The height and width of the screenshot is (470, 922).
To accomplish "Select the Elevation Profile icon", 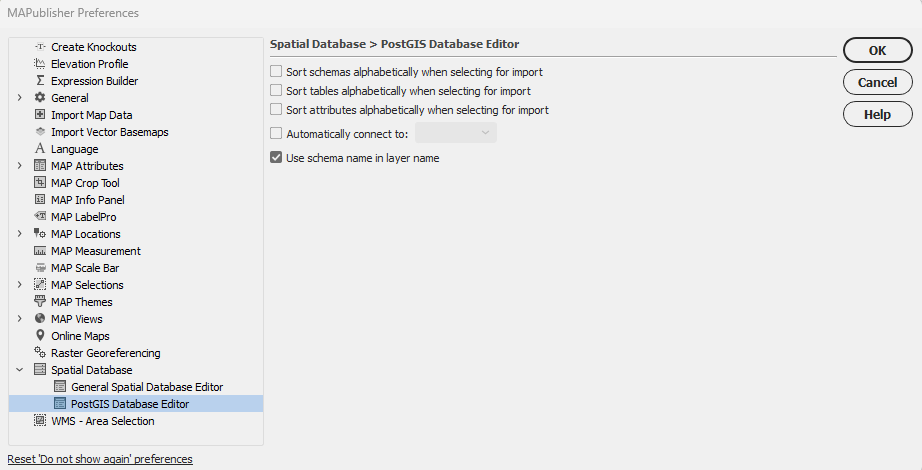I will pyautogui.click(x=40, y=64).
